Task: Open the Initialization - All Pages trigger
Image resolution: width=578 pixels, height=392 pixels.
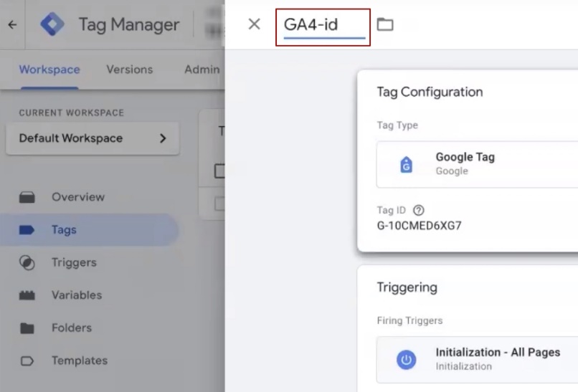Action: (496, 358)
